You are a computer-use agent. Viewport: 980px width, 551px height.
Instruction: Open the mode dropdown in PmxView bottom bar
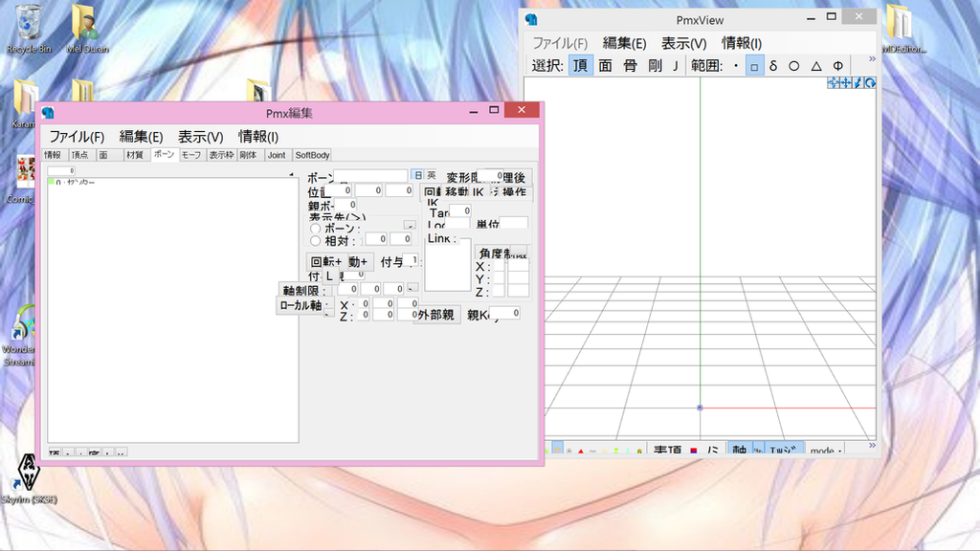(x=826, y=450)
